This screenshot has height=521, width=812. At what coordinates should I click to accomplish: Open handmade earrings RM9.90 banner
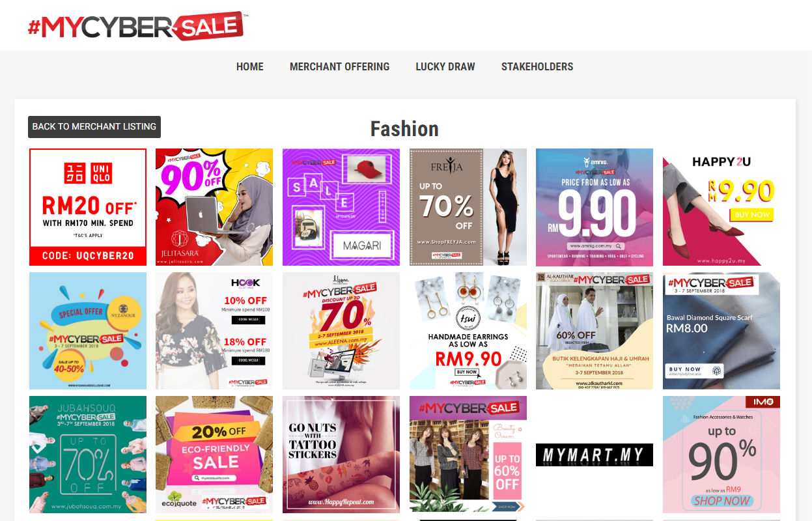tap(468, 331)
